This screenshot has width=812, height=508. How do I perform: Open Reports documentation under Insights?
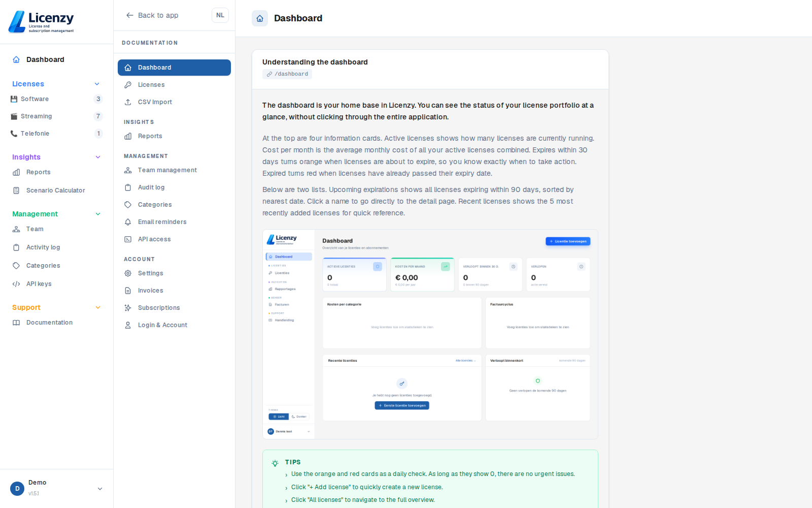coord(174,136)
